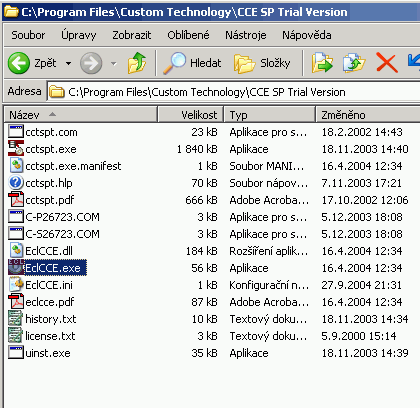Select the cctspt.pdf Acrobat icon
Viewport: 420px width, 408px height.
click(16, 200)
